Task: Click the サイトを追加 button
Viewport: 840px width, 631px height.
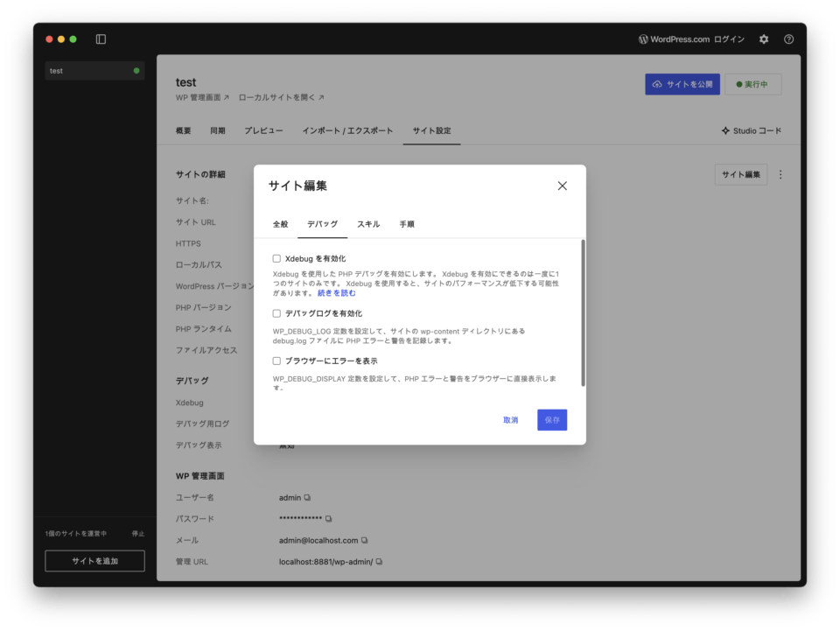Action: click(94, 561)
